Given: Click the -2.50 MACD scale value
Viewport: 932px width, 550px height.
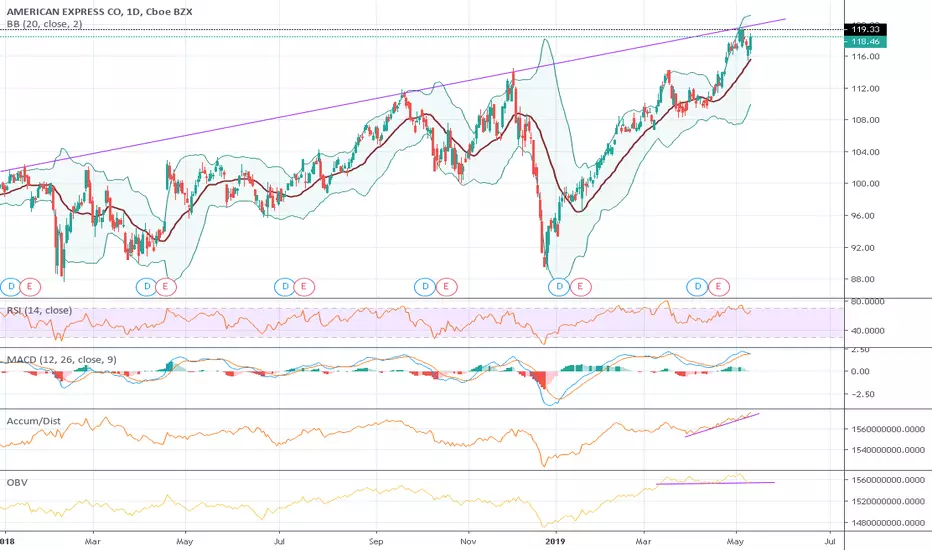Looking at the screenshot, I should [863, 394].
